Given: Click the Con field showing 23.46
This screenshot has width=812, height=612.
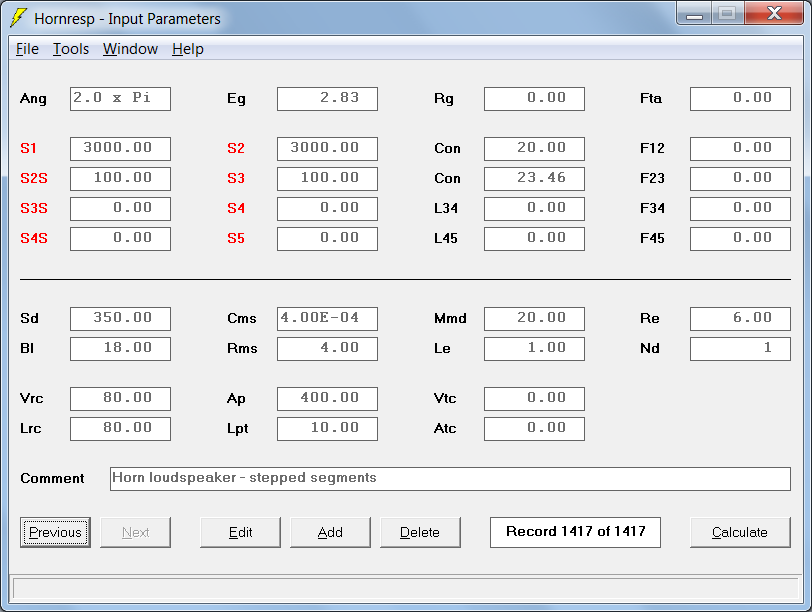Looking at the screenshot, I should pyautogui.click(x=534, y=179).
